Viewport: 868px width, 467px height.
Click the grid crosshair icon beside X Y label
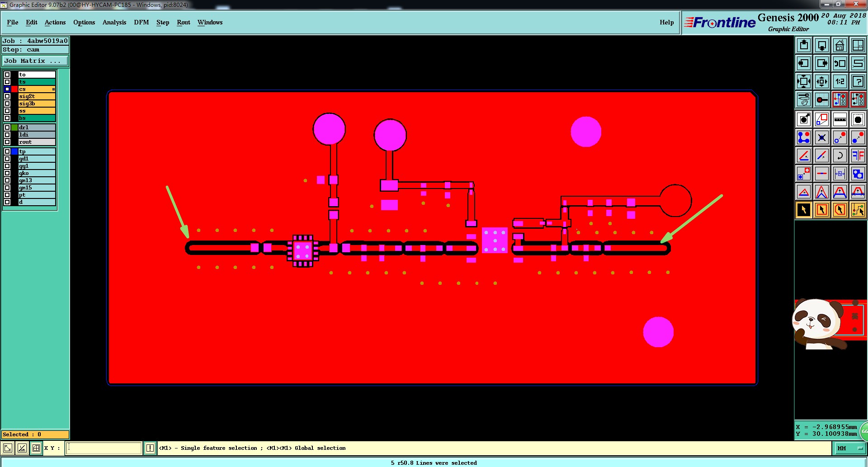click(x=36, y=448)
